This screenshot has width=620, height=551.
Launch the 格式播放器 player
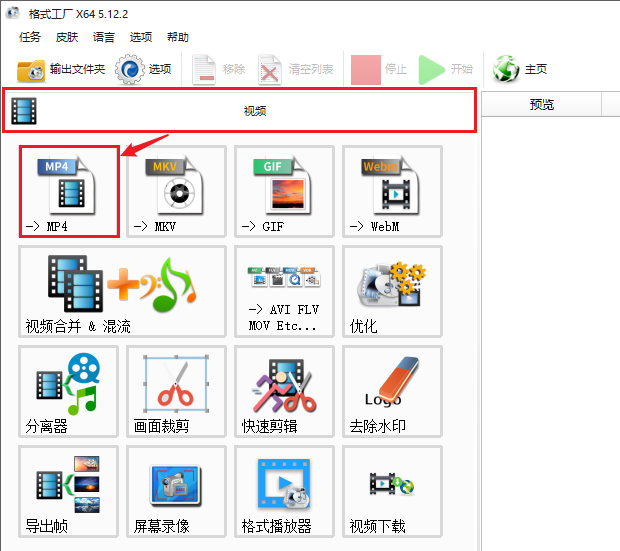tap(284, 492)
